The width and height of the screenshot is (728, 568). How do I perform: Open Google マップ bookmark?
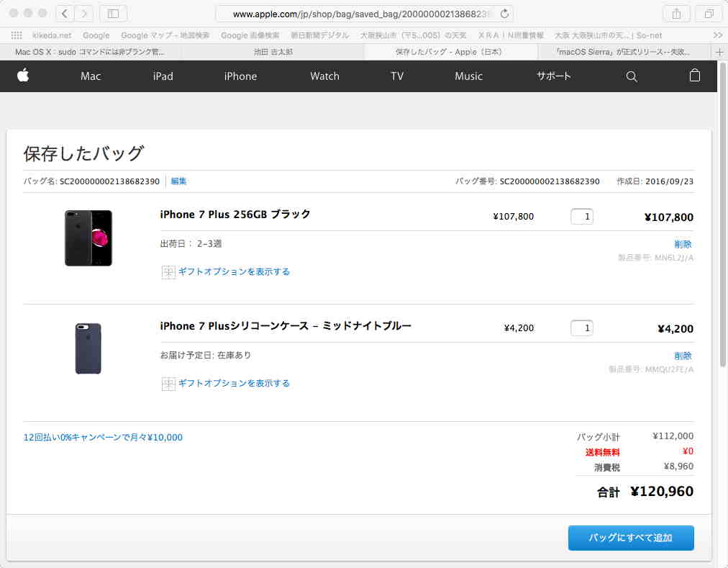[165, 35]
